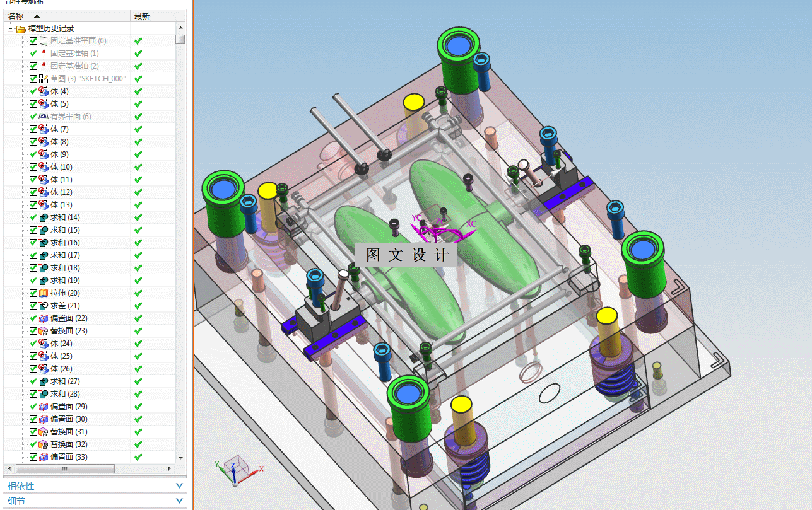Click the horizontal scrollbar left arrow in navigator
The height and width of the screenshot is (510, 812).
pyautogui.click(x=9, y=469)
